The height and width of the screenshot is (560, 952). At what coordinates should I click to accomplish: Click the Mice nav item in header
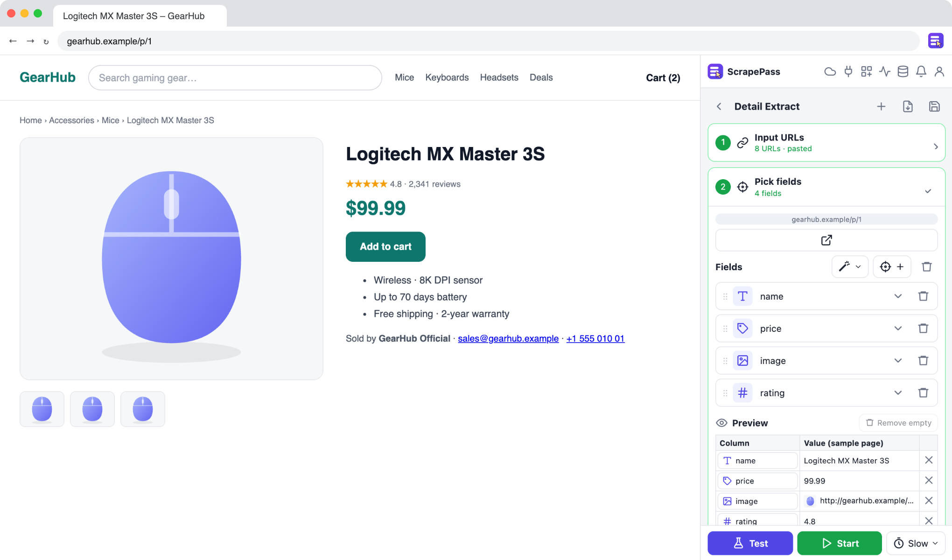click(404, 77)
